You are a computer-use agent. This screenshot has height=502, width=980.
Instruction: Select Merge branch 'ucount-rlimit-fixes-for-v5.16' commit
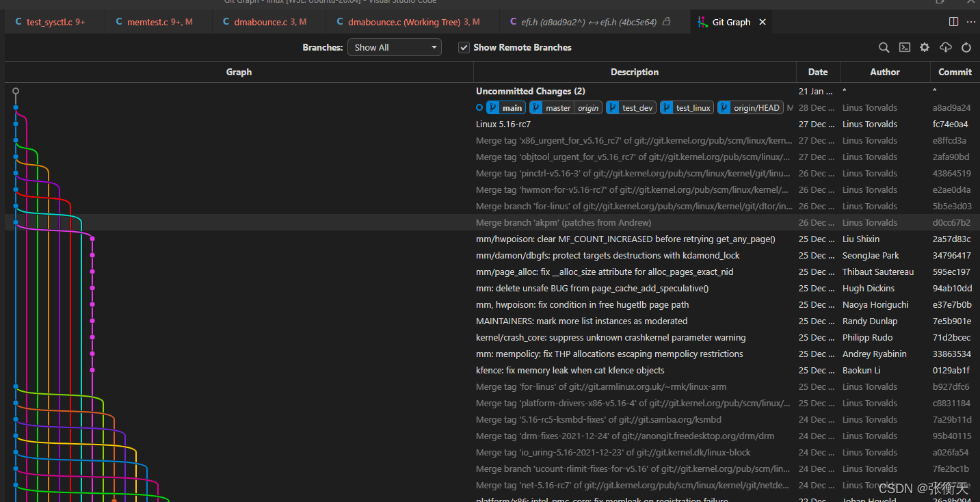(x=492, y=468)
